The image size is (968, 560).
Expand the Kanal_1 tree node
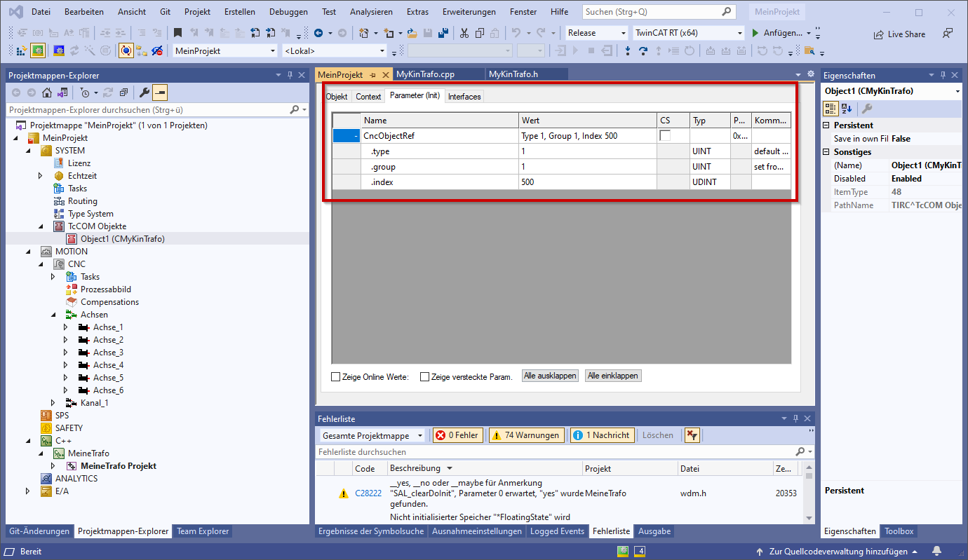[53, 403]
